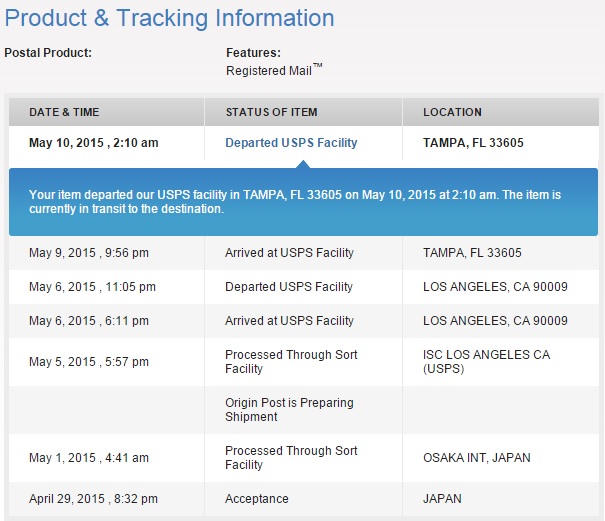Screen dimensions: 605x521
Task: Select the STATUS OF ITEM column header
Action: tap(272, 112)
